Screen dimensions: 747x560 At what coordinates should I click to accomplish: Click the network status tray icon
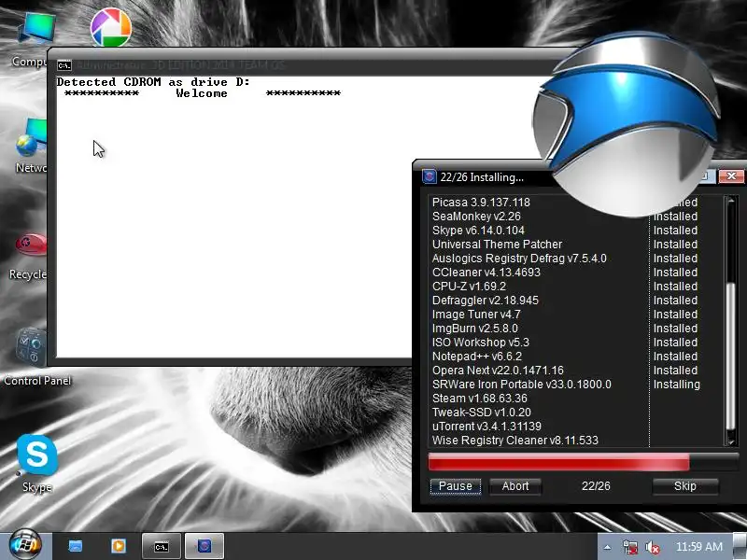click(630, 547)
